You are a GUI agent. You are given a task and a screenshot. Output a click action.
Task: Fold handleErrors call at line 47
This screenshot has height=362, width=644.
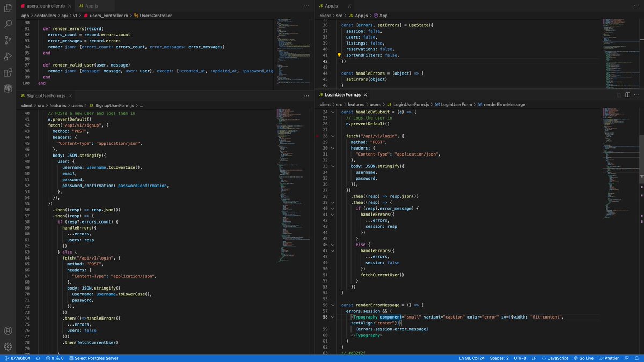[x=332, y=250]
